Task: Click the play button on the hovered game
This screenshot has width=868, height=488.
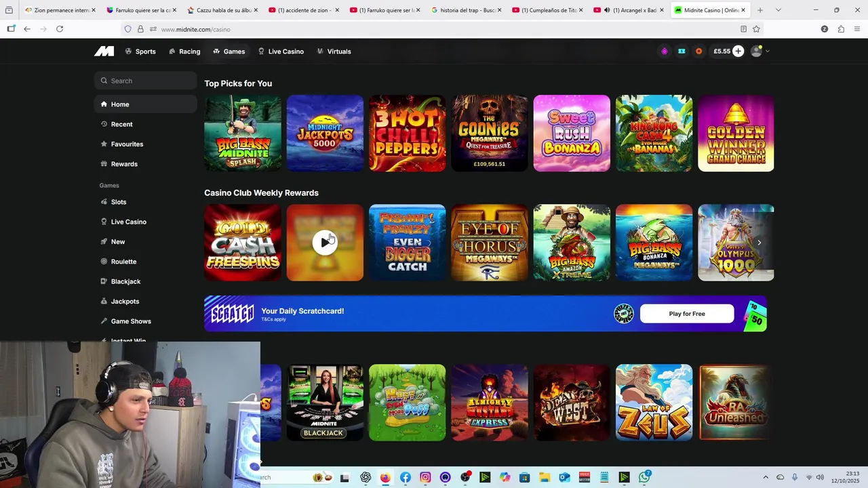Action: click(325, 243)
